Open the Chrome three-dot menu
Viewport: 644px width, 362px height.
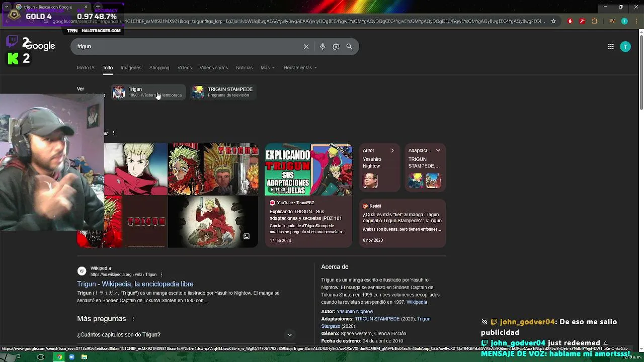[636, 21]
